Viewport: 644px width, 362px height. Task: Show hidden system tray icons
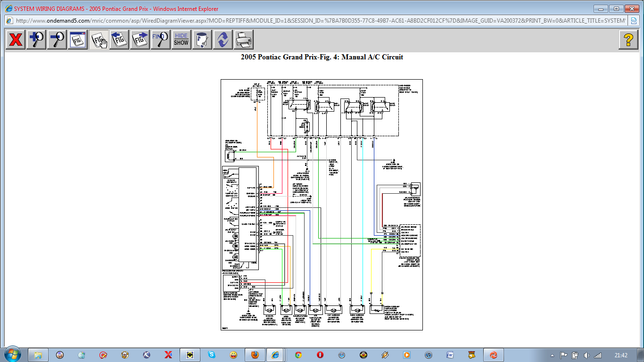(x=552, y=355)
